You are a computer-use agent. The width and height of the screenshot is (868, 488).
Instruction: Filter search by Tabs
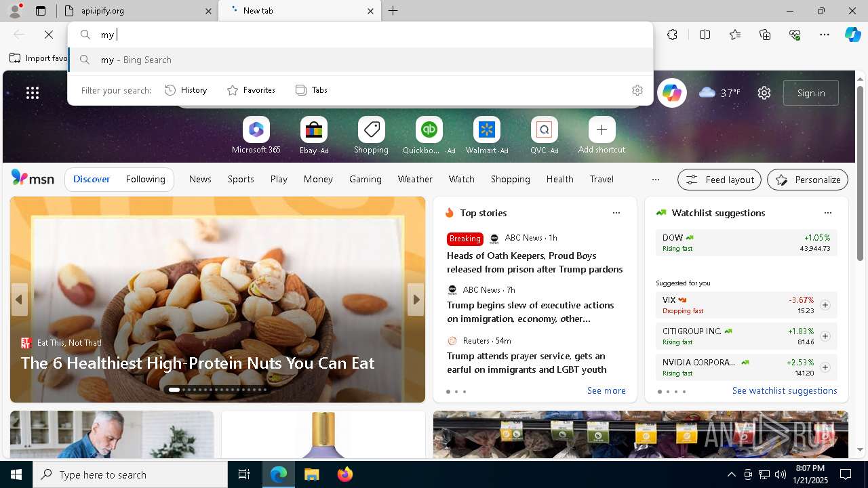[311, 90]
